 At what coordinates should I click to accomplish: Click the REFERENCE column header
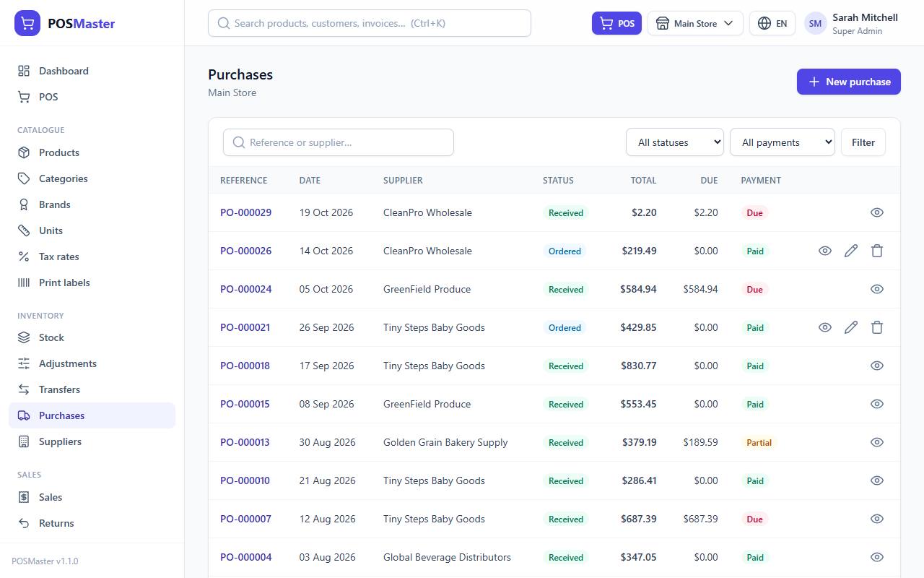(x=243, y=180)
